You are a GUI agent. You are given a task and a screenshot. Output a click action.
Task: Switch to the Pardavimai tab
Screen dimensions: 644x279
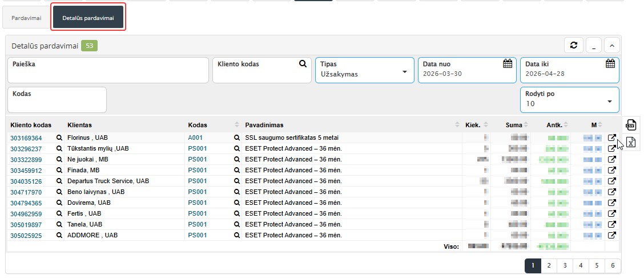click(26, 18)
